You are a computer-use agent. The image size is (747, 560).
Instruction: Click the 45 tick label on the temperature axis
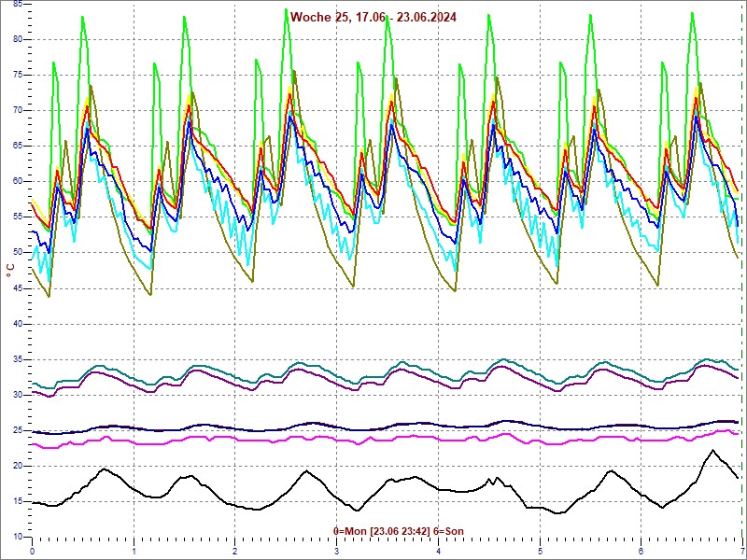(18, 288)
